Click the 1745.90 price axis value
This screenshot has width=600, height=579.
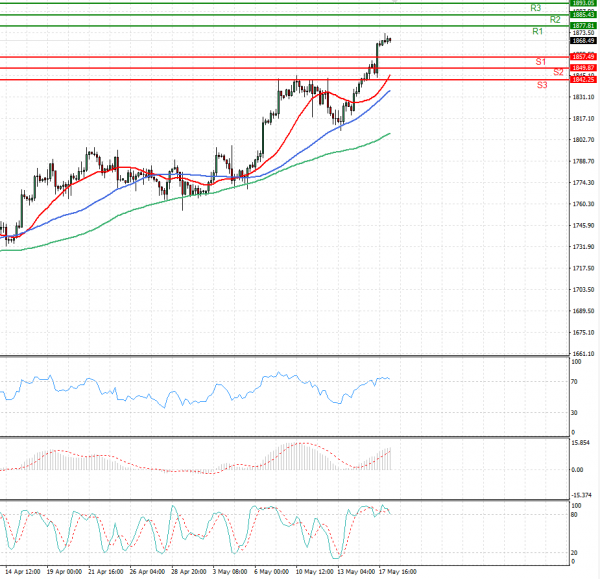[583, 225]
